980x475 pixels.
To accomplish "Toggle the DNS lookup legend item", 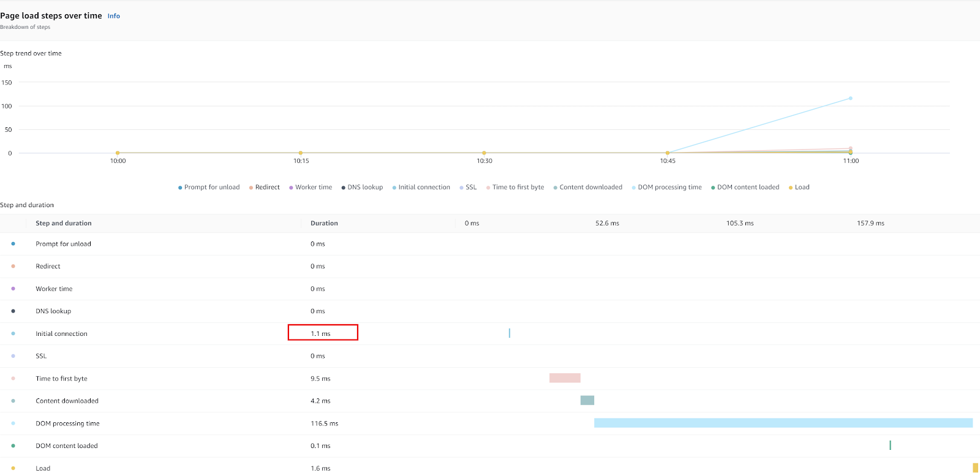I will tap(362, 188).
